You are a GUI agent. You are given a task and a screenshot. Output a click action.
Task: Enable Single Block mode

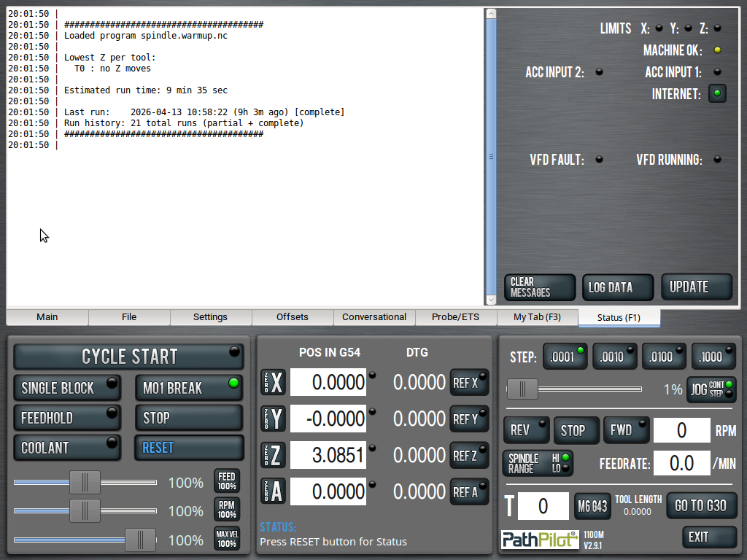(67, 388)
